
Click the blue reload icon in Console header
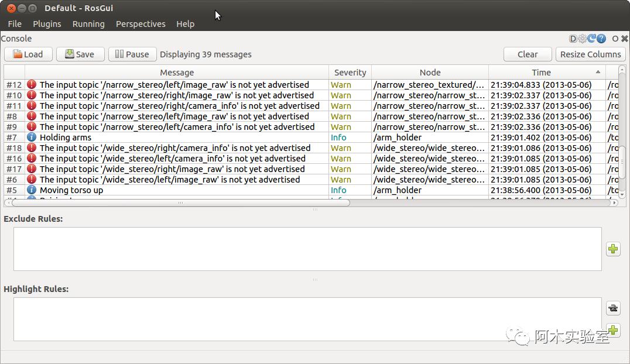click(x=591, y=39)
